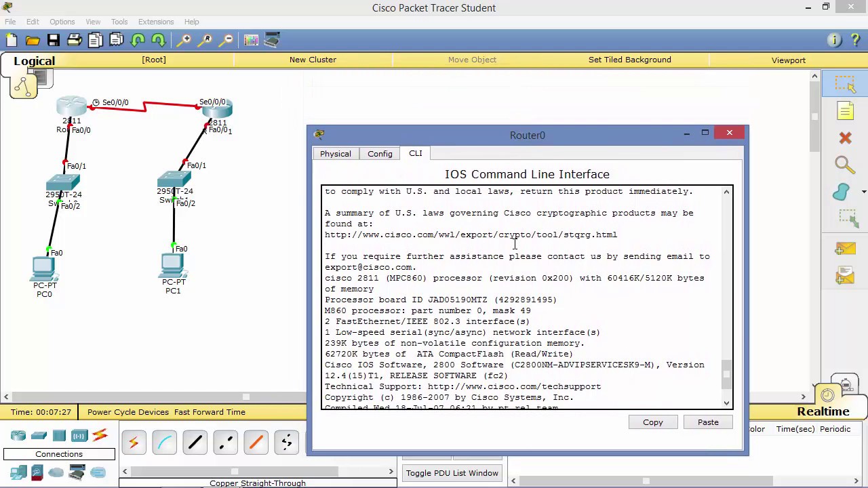
Task: Click the Copy button in Router0 window
Action: [653, 422]
